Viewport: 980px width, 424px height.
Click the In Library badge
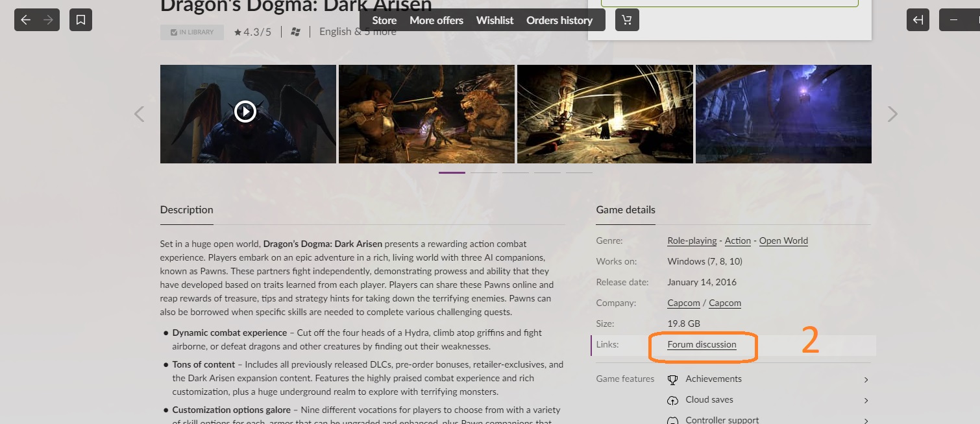pyautogui.click(x=192, y=32)
